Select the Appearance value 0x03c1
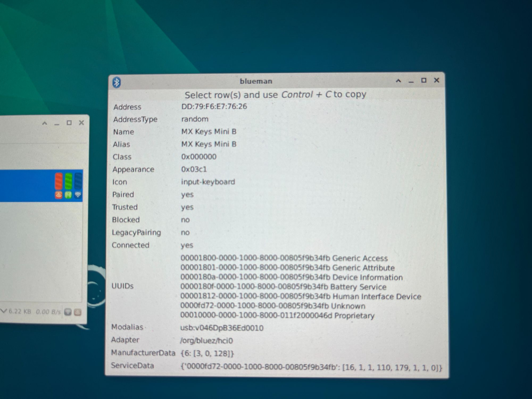The image size is (532, 399). point(194,169)
